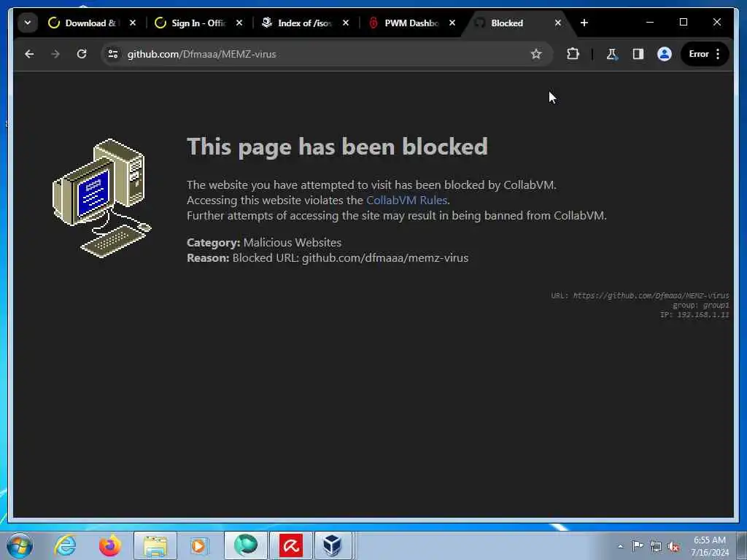Click the Error menu button
This screenshot has height=560, width=747.
click(705, 54)
